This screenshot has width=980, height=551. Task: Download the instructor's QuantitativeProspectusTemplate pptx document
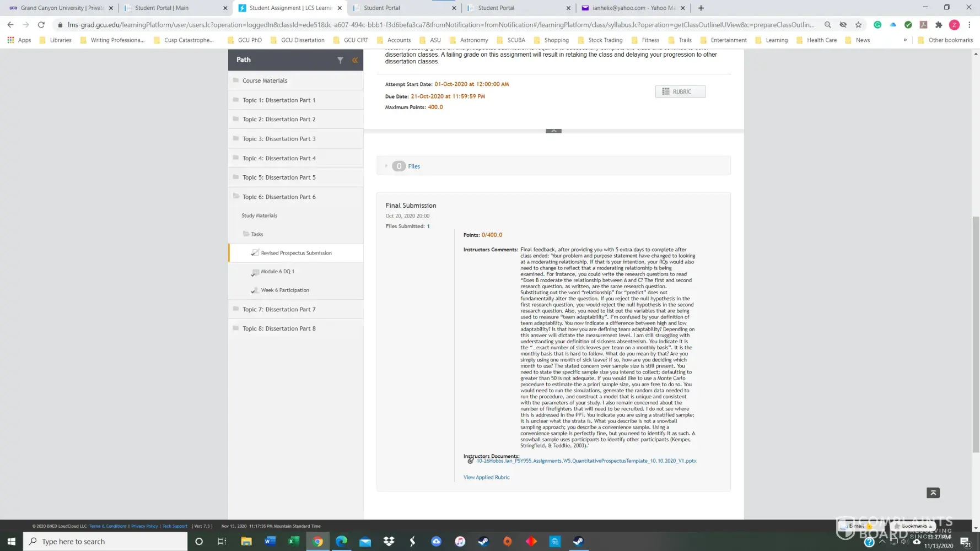point(586,461)
